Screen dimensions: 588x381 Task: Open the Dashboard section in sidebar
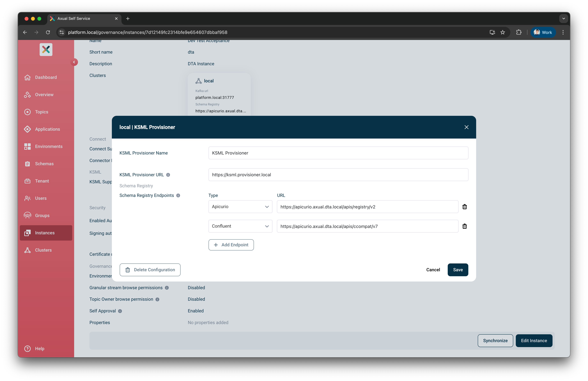click(x=46, y=77)
